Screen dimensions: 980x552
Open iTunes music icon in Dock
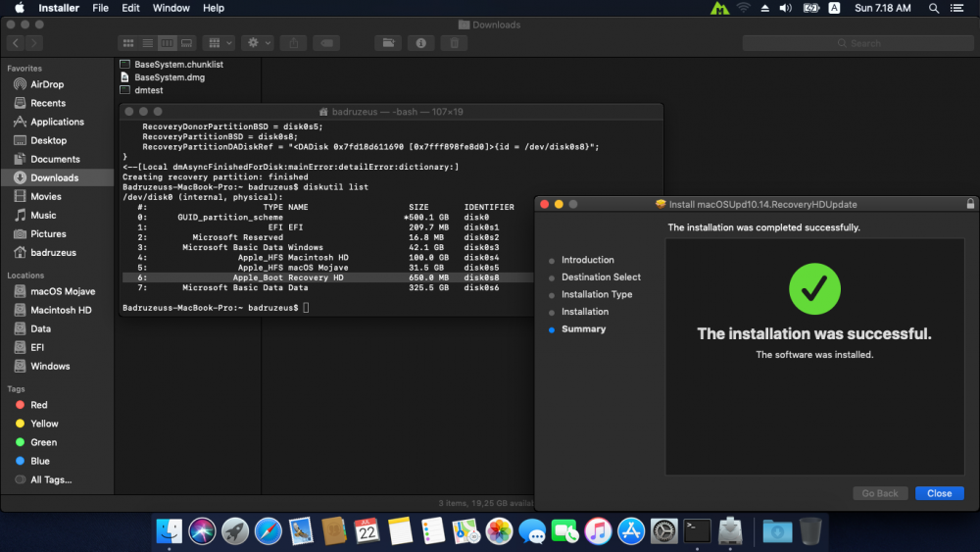click(x=598, y=531)
